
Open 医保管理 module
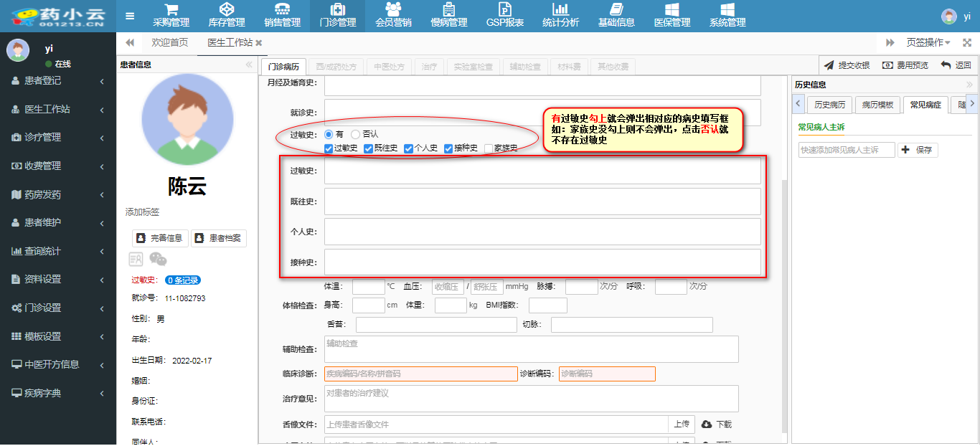coord(672,16)
